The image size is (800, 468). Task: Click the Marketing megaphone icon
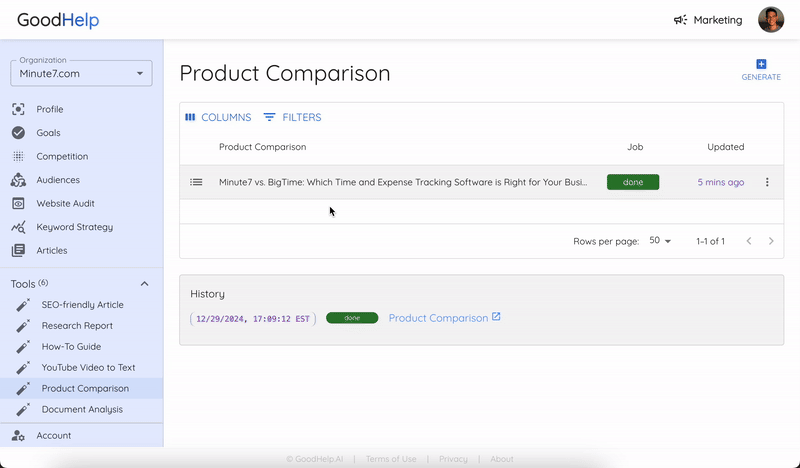[x=681, y=20]
